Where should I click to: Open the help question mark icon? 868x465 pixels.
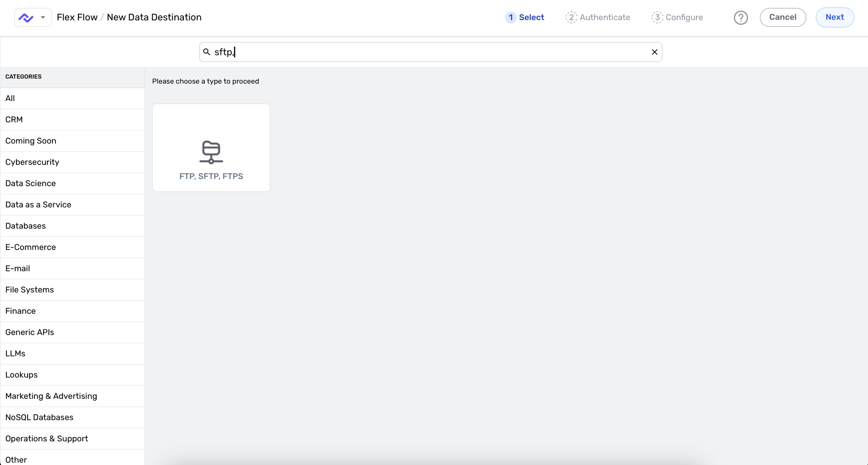pyautogui.click(x=741, y=18)
